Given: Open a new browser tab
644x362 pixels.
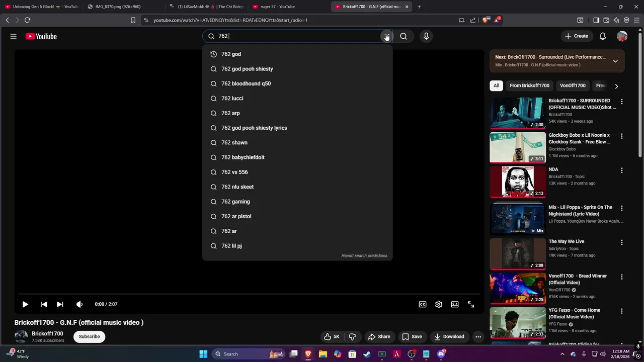Looking at the screenshot, I should click(419, 7).
